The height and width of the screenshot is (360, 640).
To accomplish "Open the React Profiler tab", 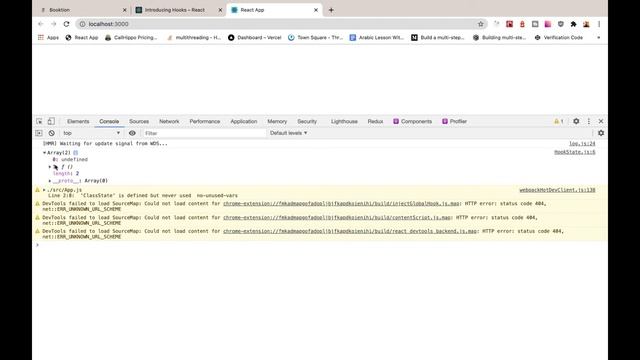I will pos(454,121).
